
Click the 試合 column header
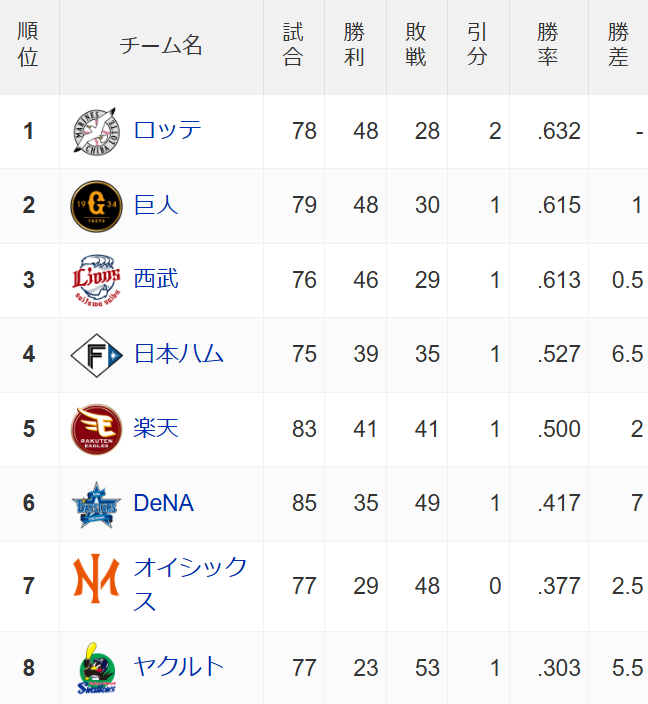tap(294, 45)
